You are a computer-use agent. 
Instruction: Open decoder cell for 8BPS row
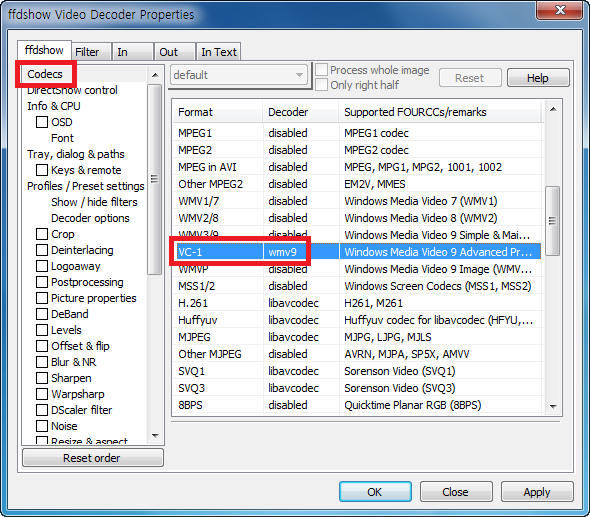301,405
